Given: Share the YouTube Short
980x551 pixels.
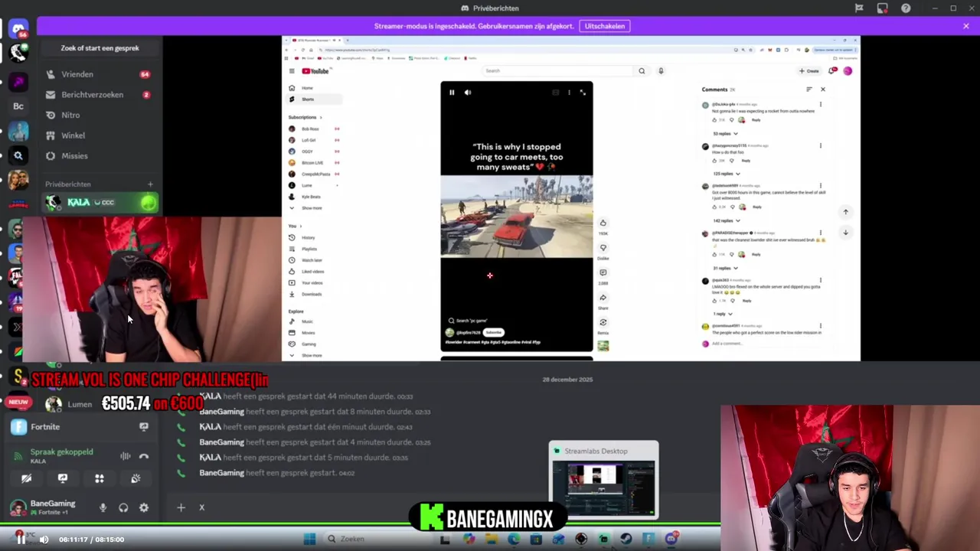Looking at the screenshot, I should (603, 298).
